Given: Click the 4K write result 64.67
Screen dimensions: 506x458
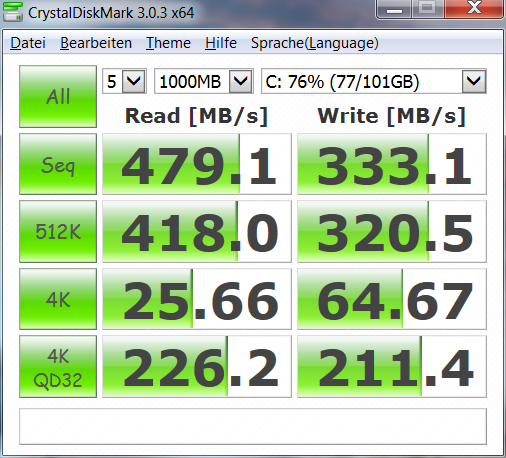Looking at the screenshot, I should 392,299.
